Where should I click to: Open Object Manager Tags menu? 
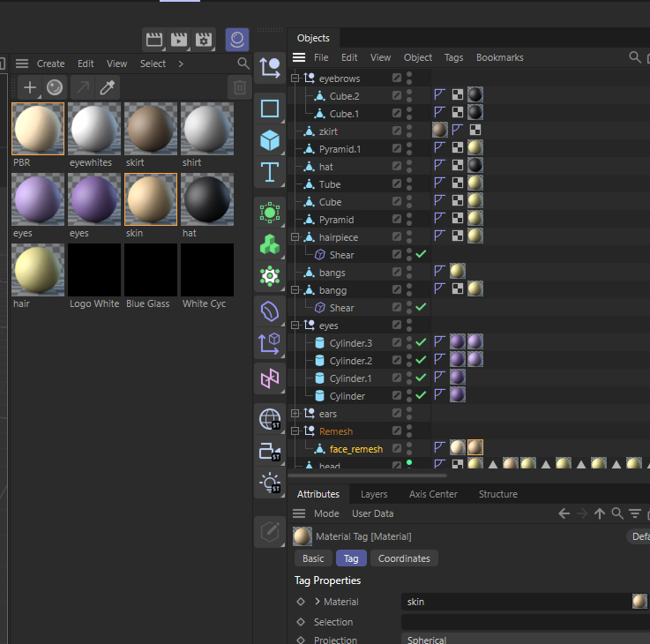453,57
